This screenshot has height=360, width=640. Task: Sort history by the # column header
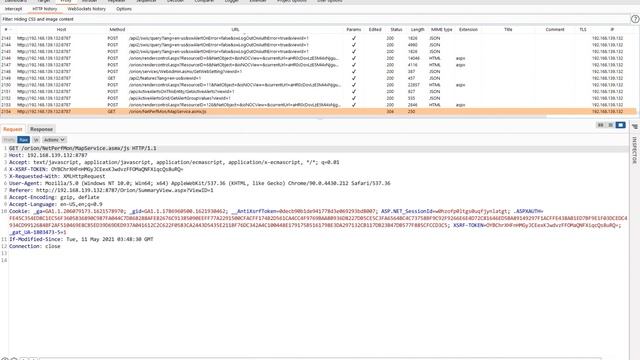[x=6, y=29]
